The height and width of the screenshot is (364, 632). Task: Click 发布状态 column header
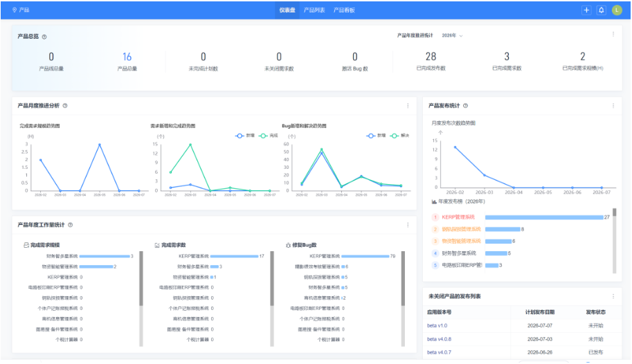point(595,312)
